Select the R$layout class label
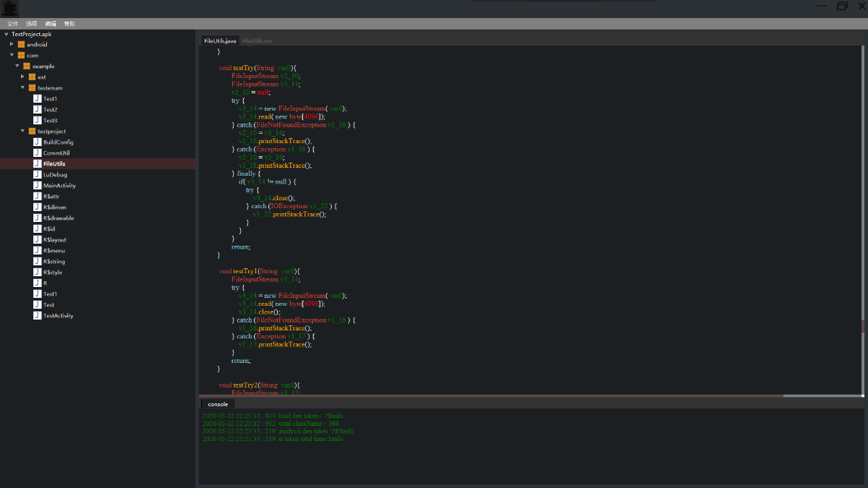 54,239
